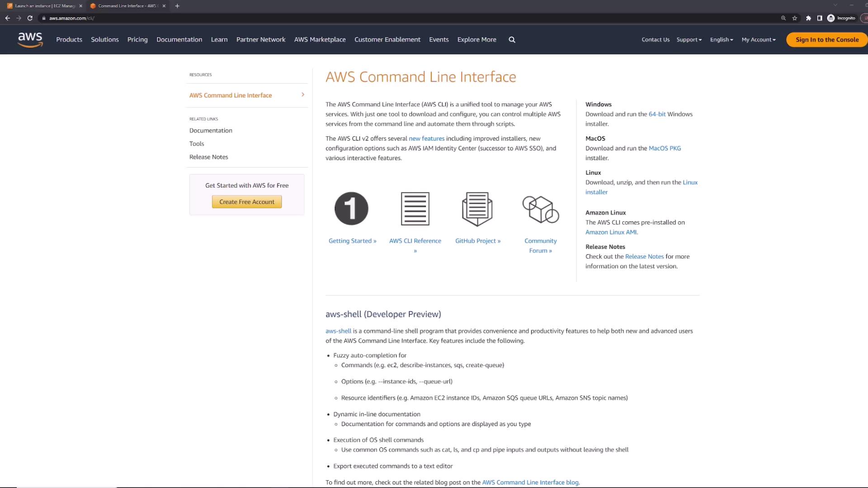Switch to Launch an instance EC2 tab

click(44, 6)
